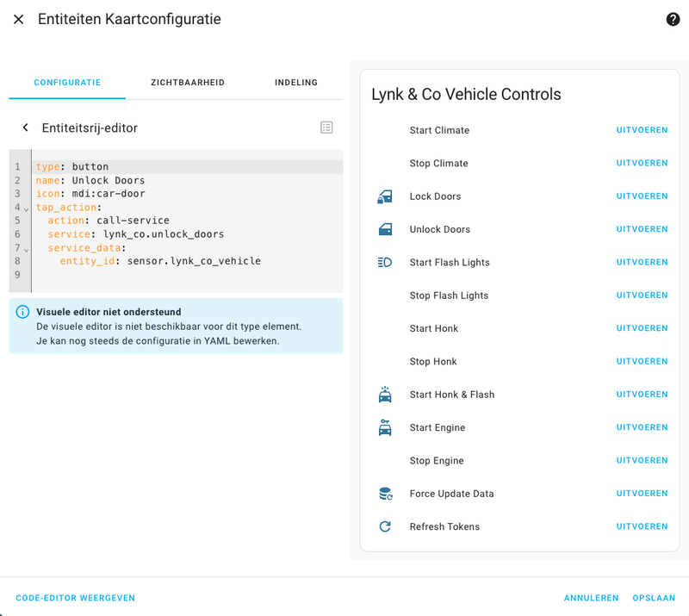Select the Lock Doors row label
The height and width of the screenshot is (616, 689).
click(435, 196)
